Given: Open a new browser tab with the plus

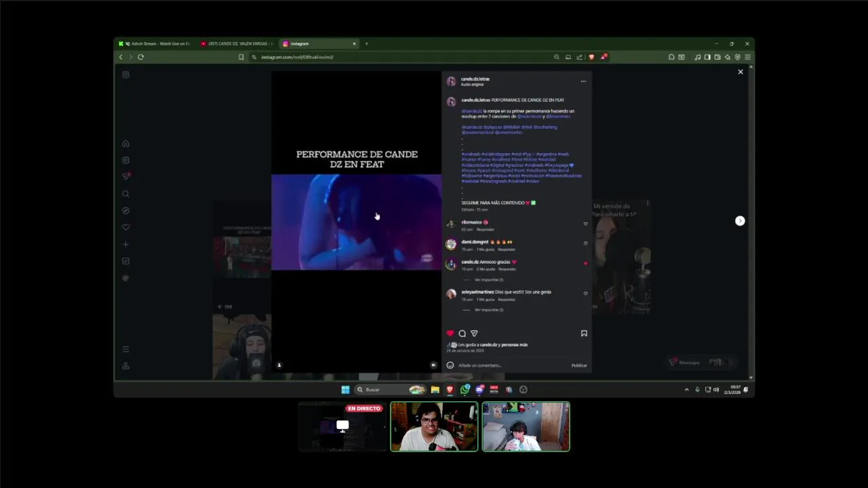Looking at the screenshot, I should tap(367, 43).
